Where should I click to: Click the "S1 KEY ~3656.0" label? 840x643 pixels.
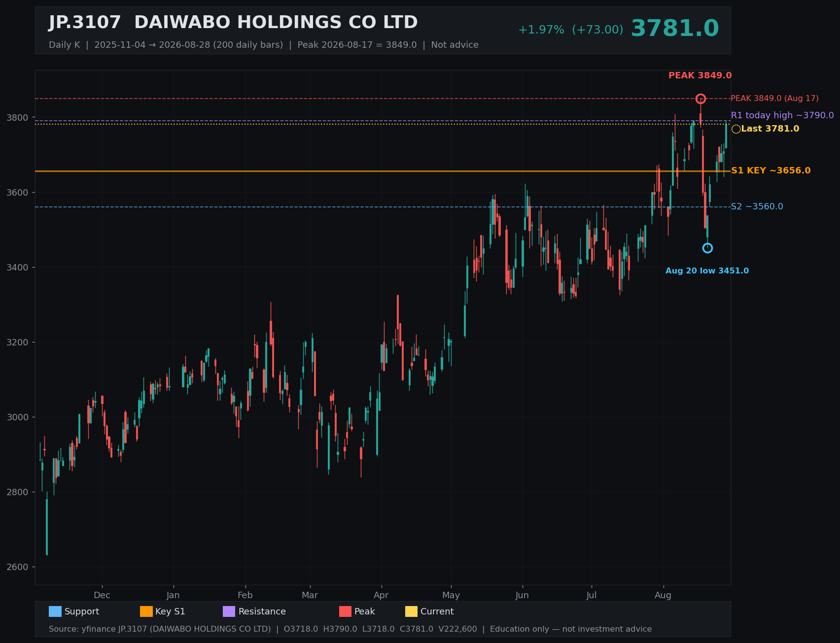point(771,170)
